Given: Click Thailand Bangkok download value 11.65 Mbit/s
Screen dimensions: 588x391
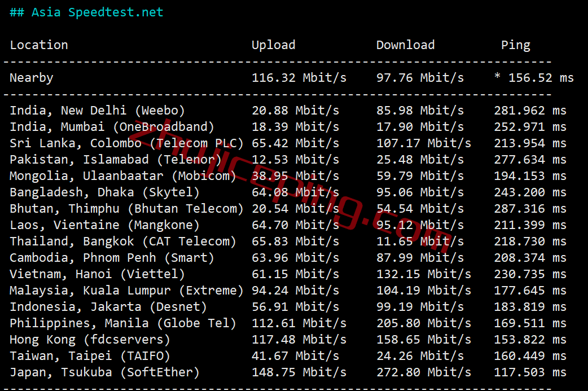Looking at the screenshot, I should (420, 241).
